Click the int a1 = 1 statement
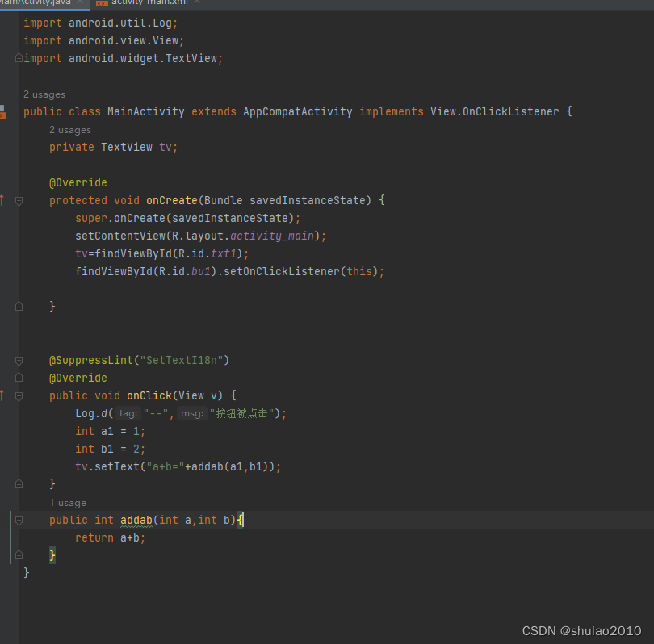 (110, 432)
